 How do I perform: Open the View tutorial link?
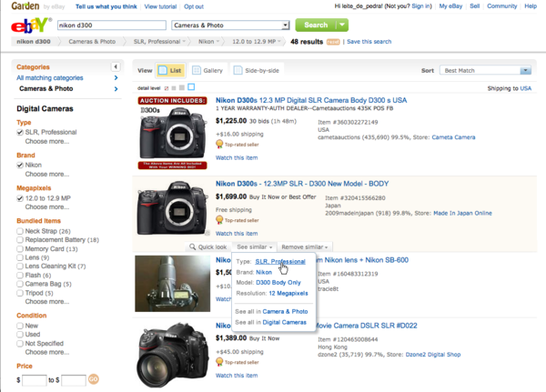point(160,6)
